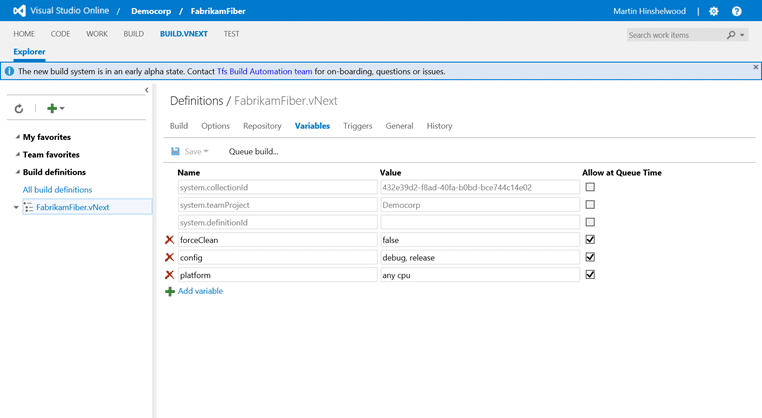The height and width of the screenshot is (418, 762).
Task: Go to the TEST hub
Action: click(x=231, y=34)
